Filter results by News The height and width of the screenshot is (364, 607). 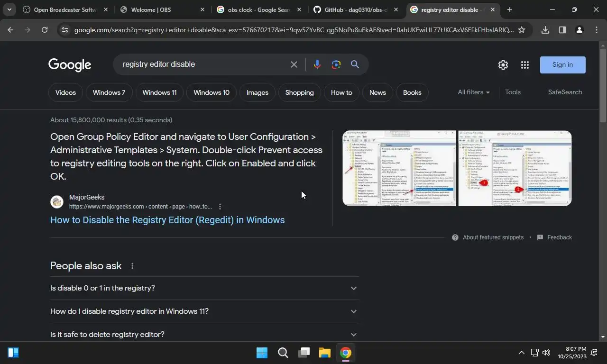pos(377,92)
